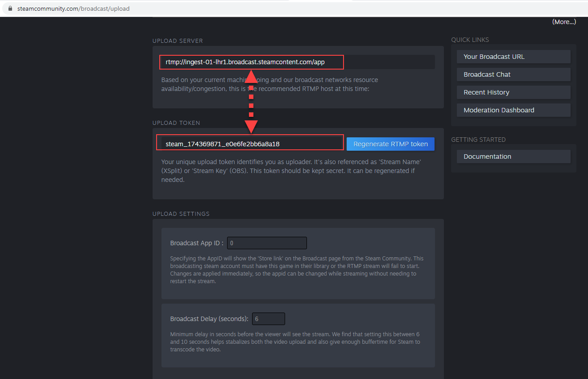Click the UPLOAD TOKEN heading
This screenshot has height=379, width=588.
point(176,123)
